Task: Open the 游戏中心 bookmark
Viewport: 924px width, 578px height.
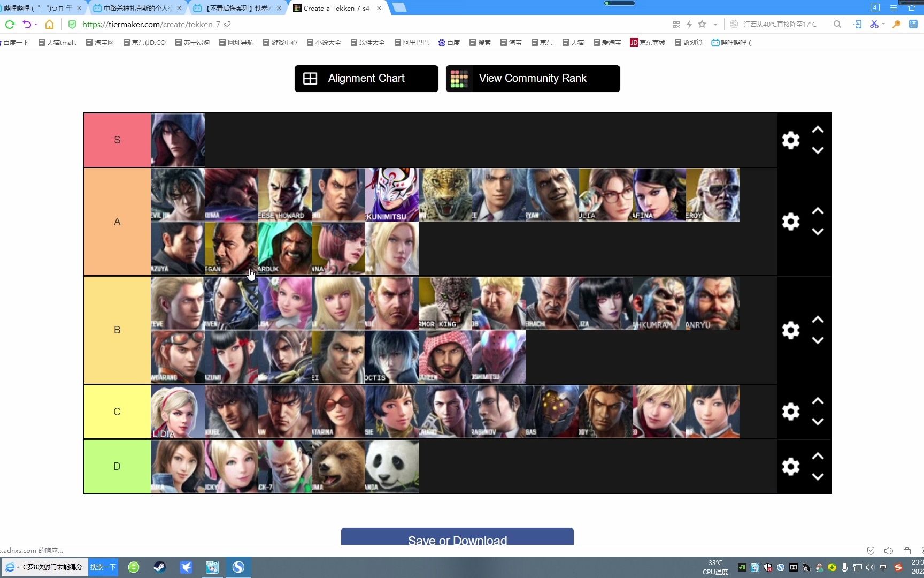Action: point(280,42)
